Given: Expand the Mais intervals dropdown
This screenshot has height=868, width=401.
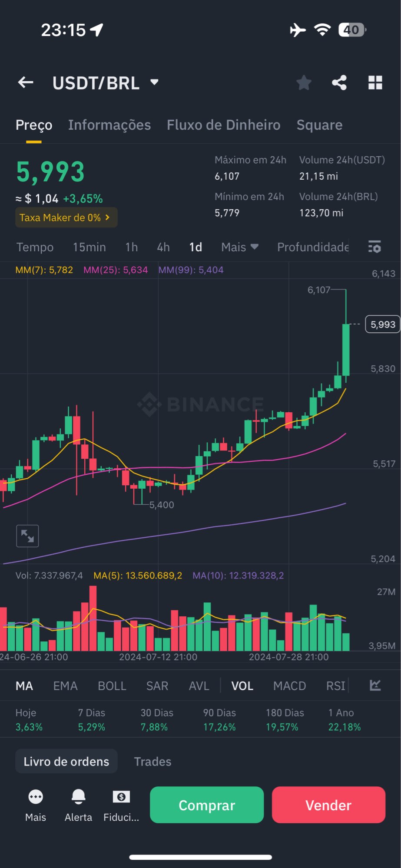Looking at the screenshot, I should click(x=240, y=247).
